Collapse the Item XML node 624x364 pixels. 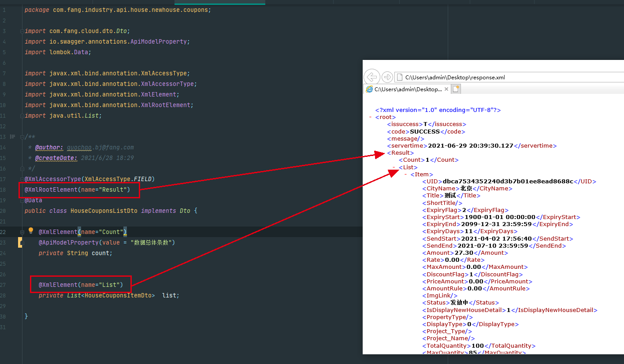(x=406, y=175)
